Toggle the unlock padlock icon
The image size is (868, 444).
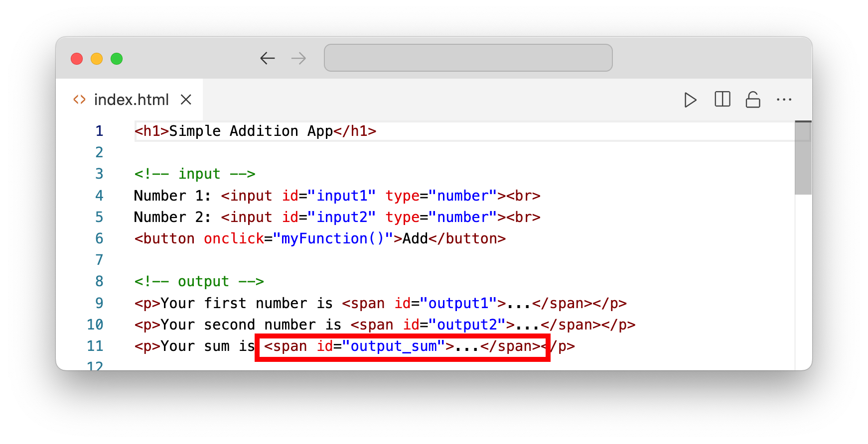[x=752, y=100]
